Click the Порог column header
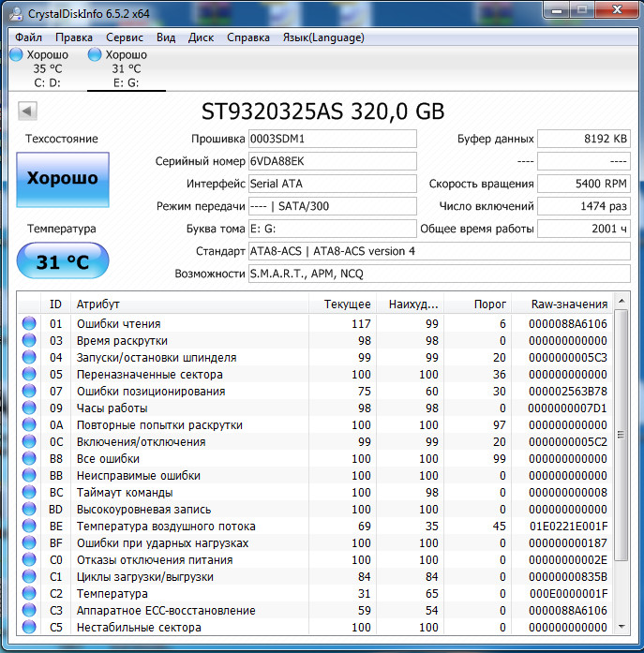Image resolution: width=644 pixels, height=653 pixels. [x=477, y=304]
